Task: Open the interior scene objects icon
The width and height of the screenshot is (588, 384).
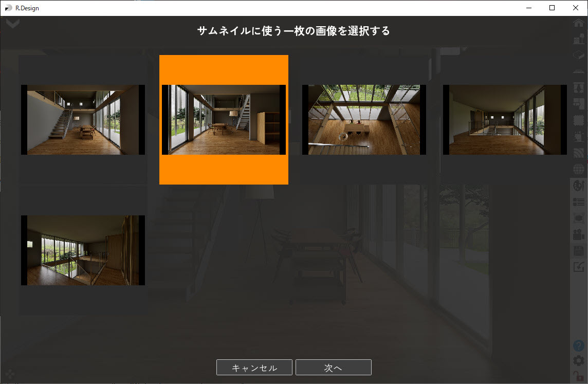Action: (x=579, y=136)
